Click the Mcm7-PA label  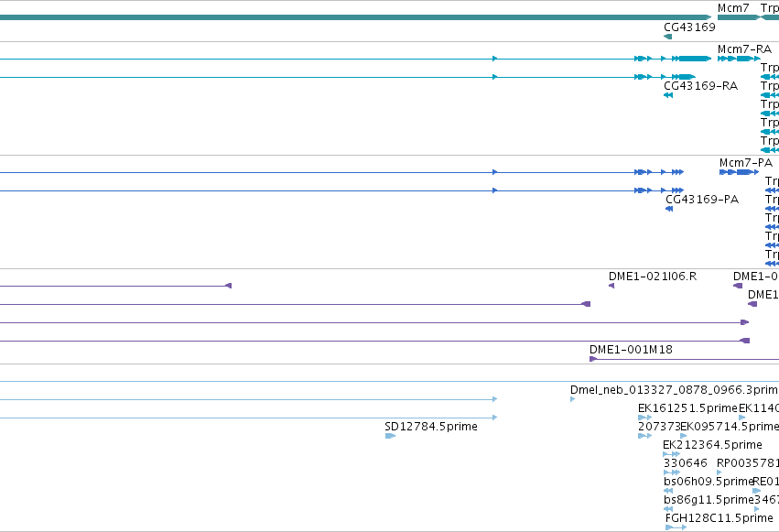point(746,163)
